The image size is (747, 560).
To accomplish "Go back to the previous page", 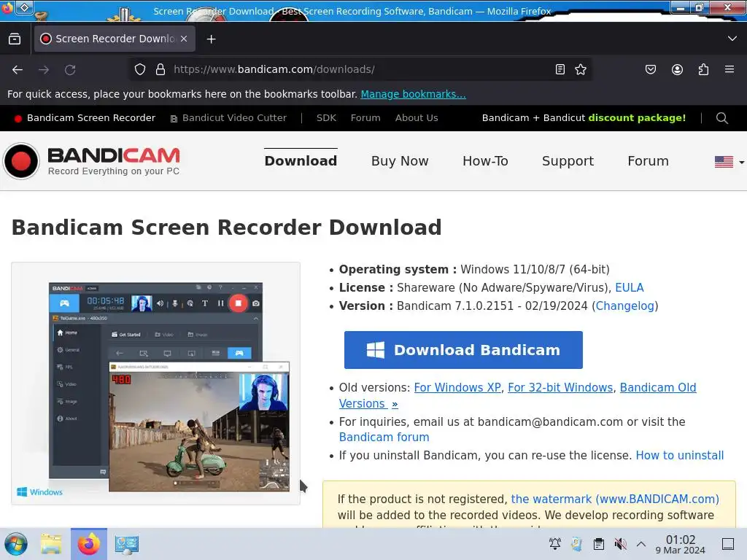I will (18, 70).
